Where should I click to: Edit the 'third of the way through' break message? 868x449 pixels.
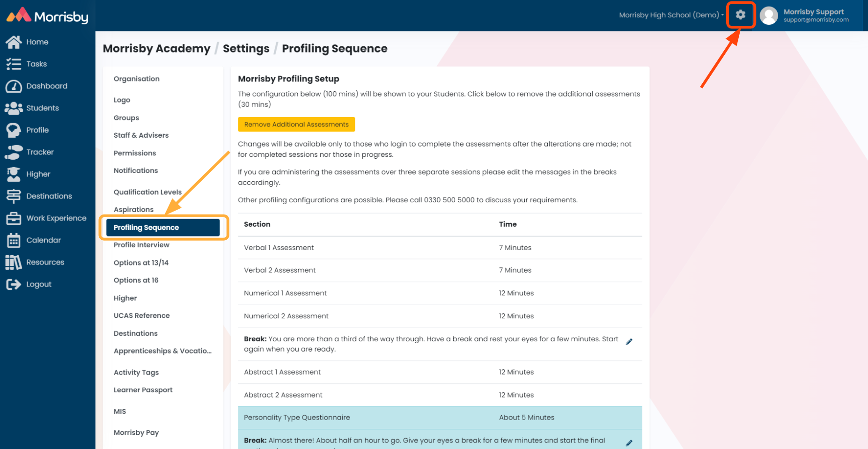pyautogui.click(x=629, y=342)
